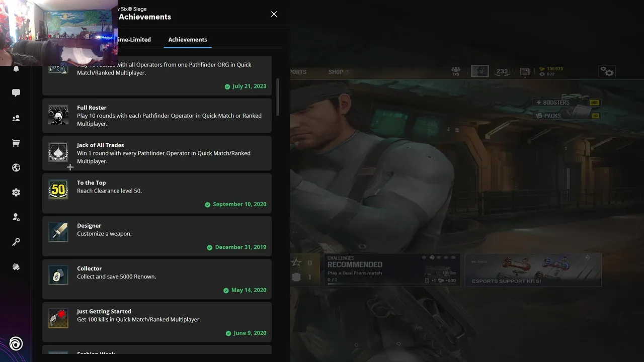Click the notifications bell in sidebar
The width and height of the screenshot is (644, 362).
point(16,69)
